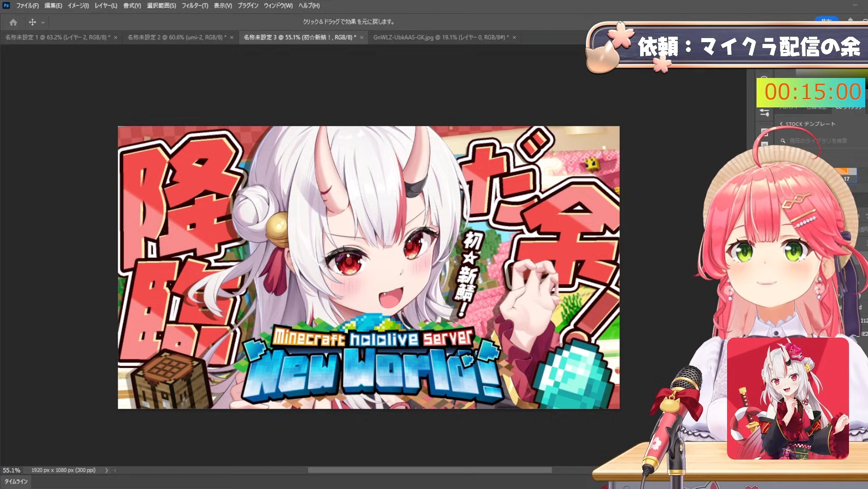The image size is (868, 489).
Task: Close the GnWLZ-UbkAAS-GK.jpg document tab
Action: tap(514, 38)
